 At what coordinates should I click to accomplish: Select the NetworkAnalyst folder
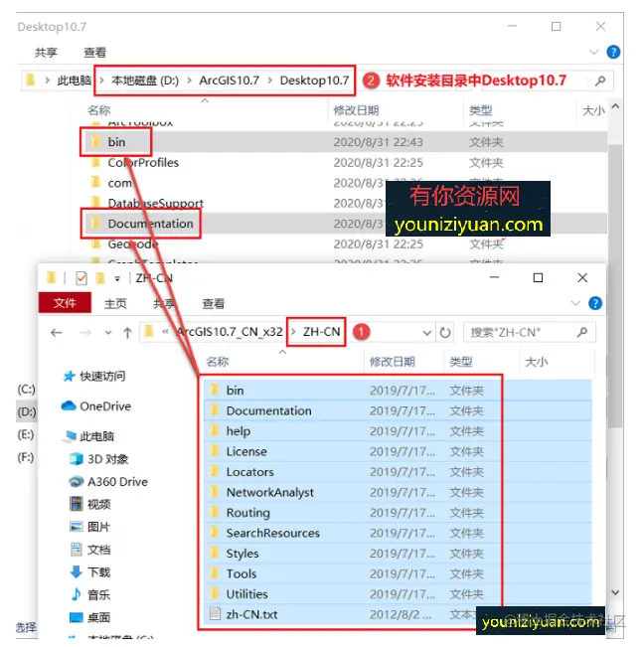398,492
